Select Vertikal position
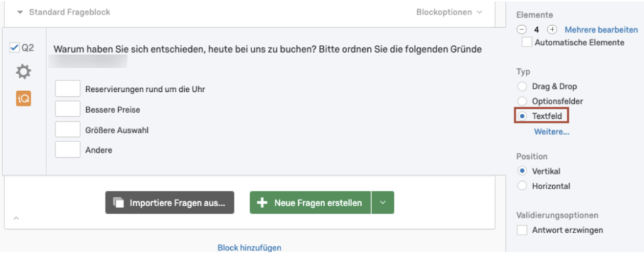The width and height of the screenshot is (644, 254). [522, 171]
